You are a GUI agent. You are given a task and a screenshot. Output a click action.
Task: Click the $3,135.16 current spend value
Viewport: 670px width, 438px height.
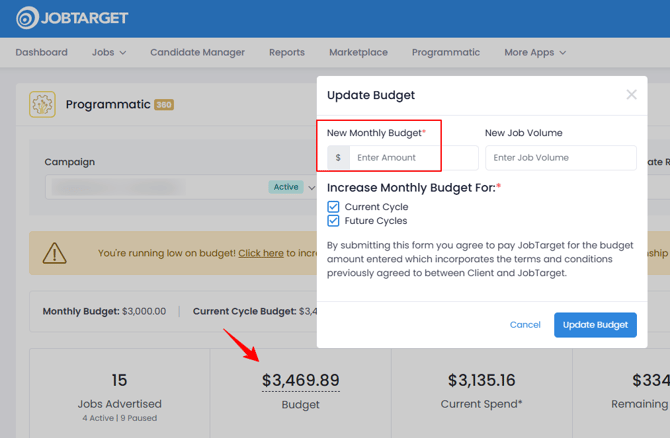(482, 380)
